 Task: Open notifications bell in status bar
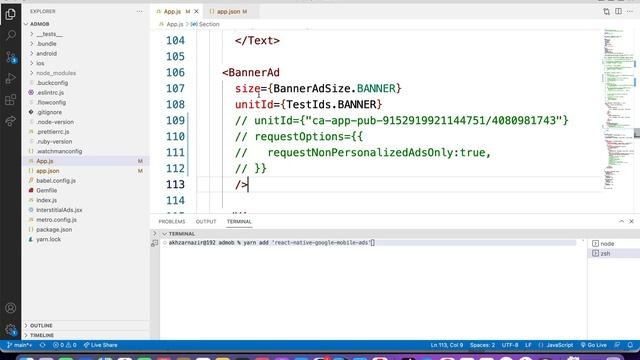(630, 345)
